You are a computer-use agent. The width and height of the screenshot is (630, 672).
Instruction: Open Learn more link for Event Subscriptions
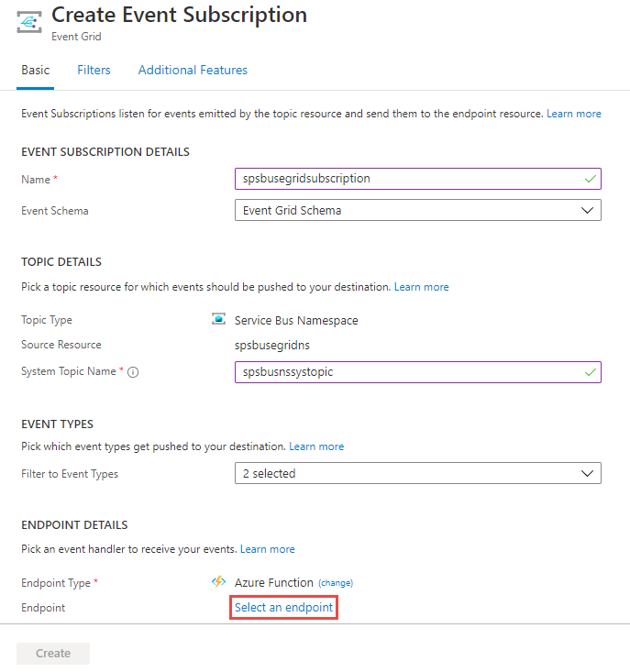[574, 114]
